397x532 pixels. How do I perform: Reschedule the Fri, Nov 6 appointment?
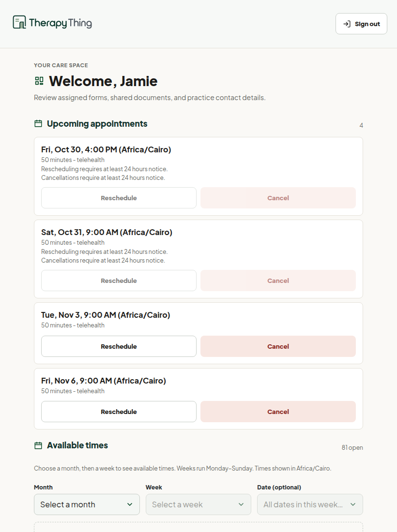coord(119,412)
